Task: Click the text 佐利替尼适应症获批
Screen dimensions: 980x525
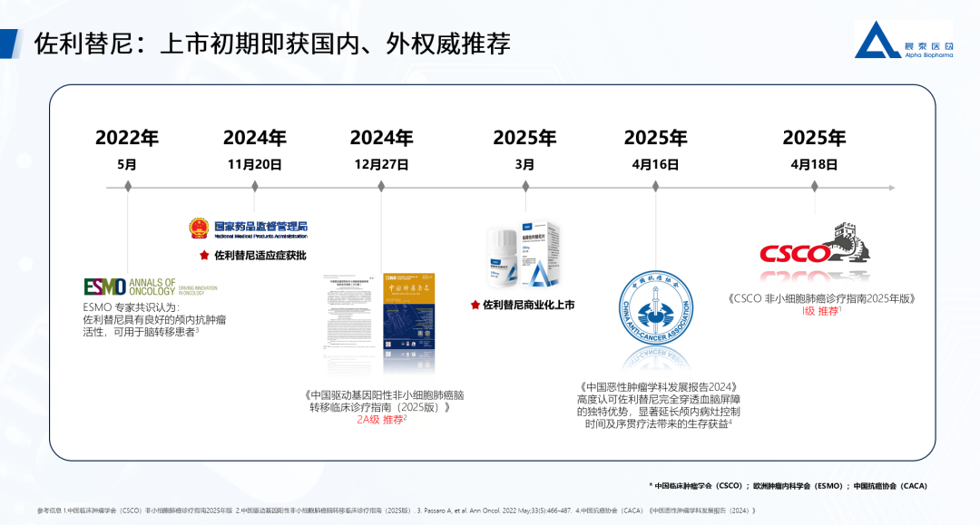Action: [260, 256]
